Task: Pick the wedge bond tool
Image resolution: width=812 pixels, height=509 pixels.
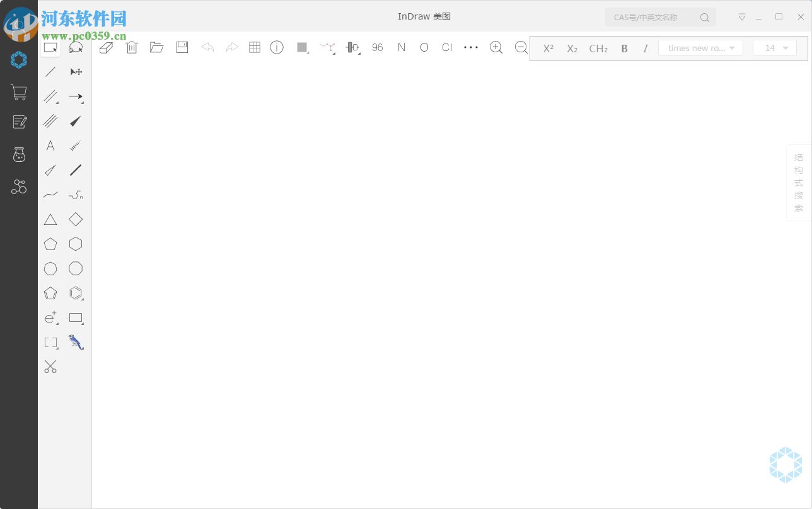Action: pos(76,121)
